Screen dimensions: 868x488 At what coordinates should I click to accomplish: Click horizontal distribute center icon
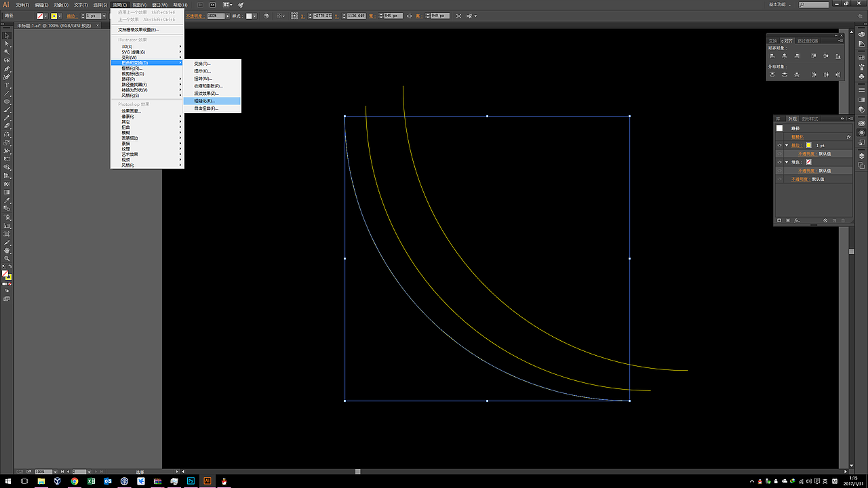[x=825, y=74]
